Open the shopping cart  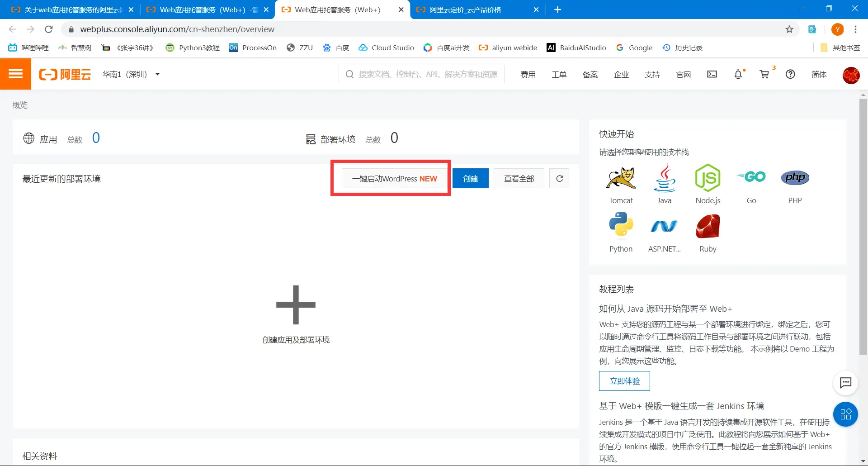coord(764,74)
